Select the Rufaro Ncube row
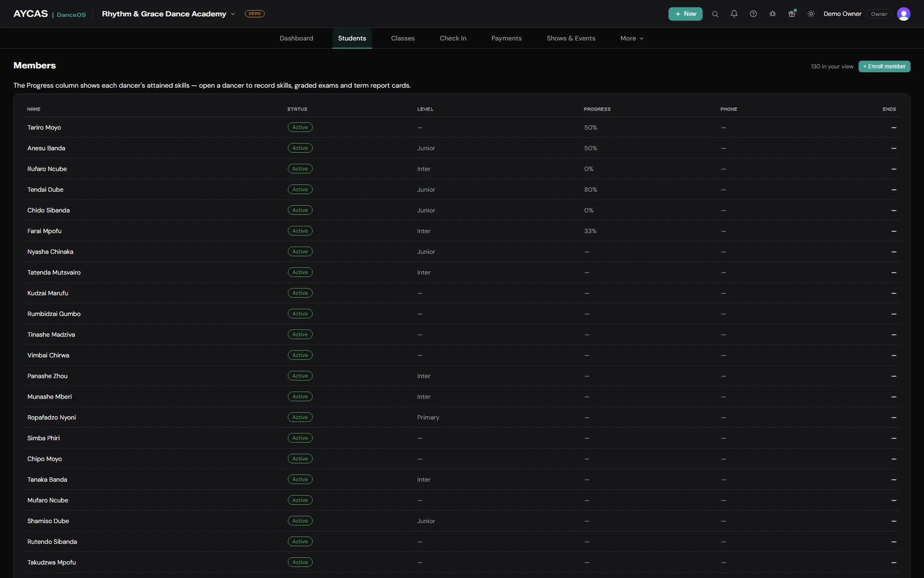 (462, 169)
